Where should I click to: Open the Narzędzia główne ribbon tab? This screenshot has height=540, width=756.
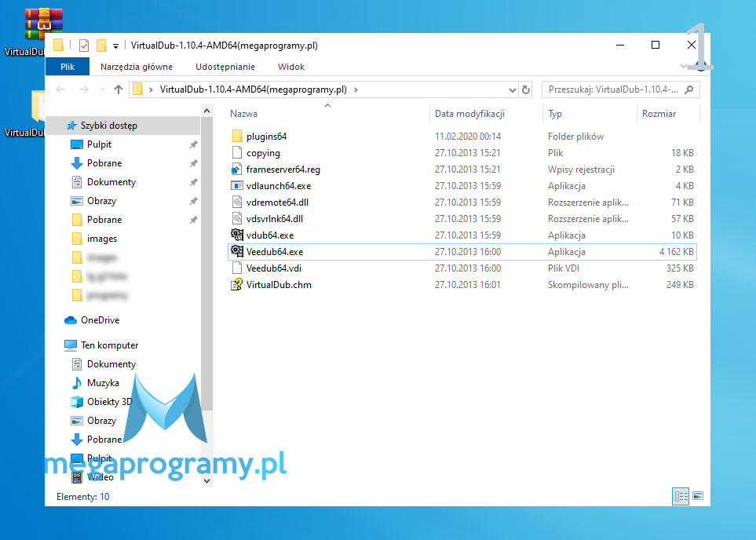[137, 67]
